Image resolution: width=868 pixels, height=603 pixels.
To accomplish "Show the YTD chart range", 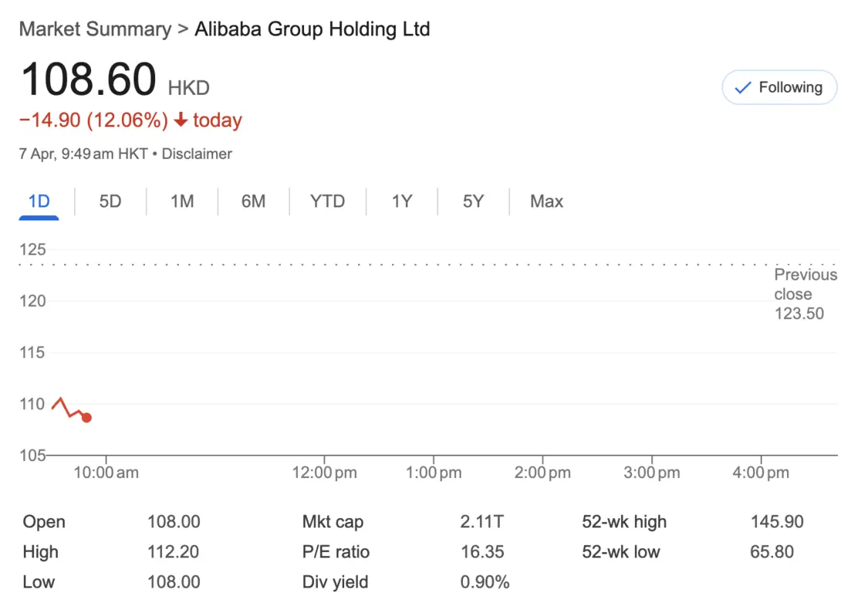I will pos(328,202).
